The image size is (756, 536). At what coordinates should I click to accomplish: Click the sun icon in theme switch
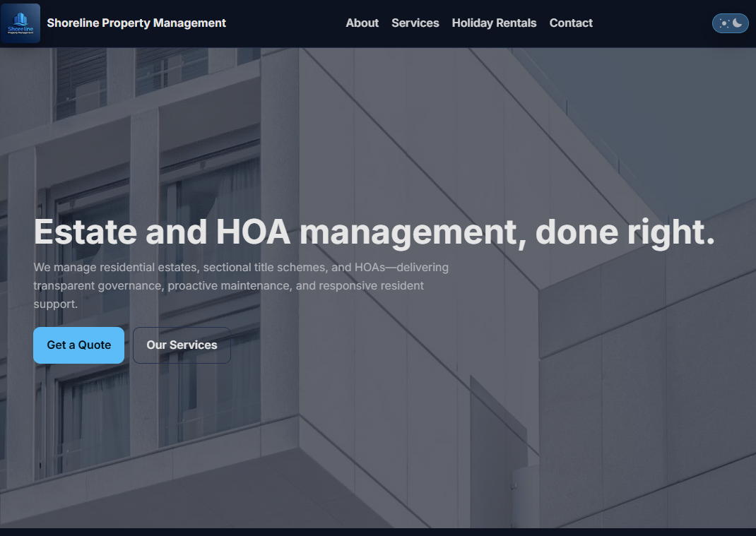(723, 23)
